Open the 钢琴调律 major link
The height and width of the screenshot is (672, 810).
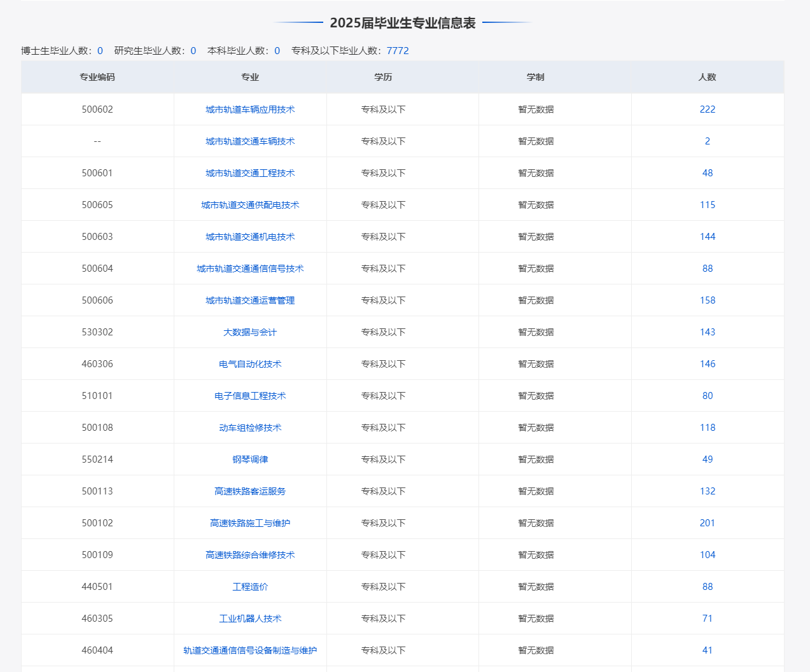tap(250, 459)
